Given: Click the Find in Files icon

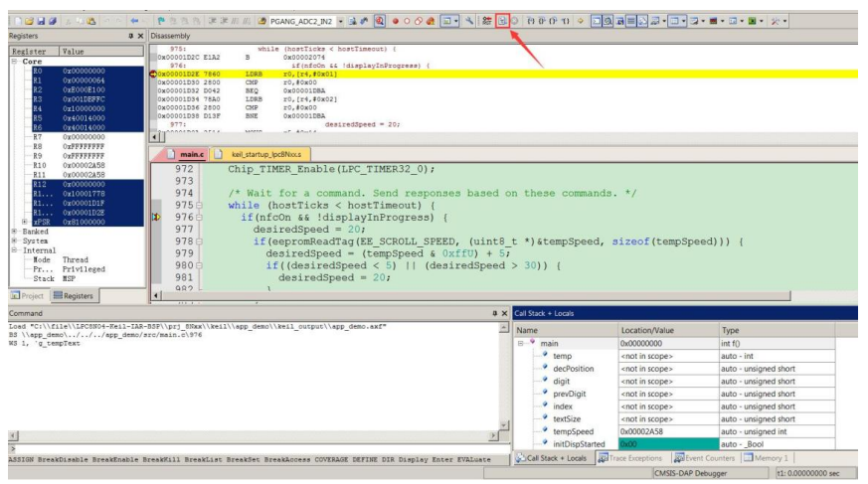Looking at the screenshot, I should point(261,21).
